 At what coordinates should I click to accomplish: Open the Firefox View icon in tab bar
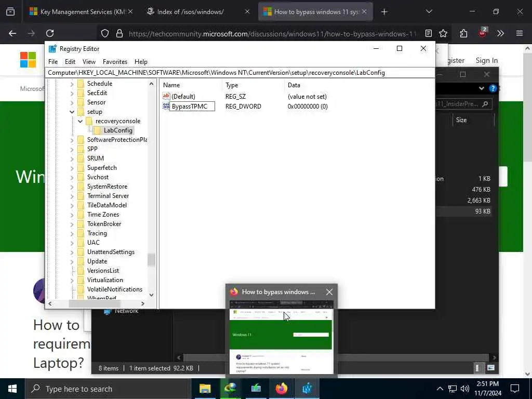tap(10, 12)
